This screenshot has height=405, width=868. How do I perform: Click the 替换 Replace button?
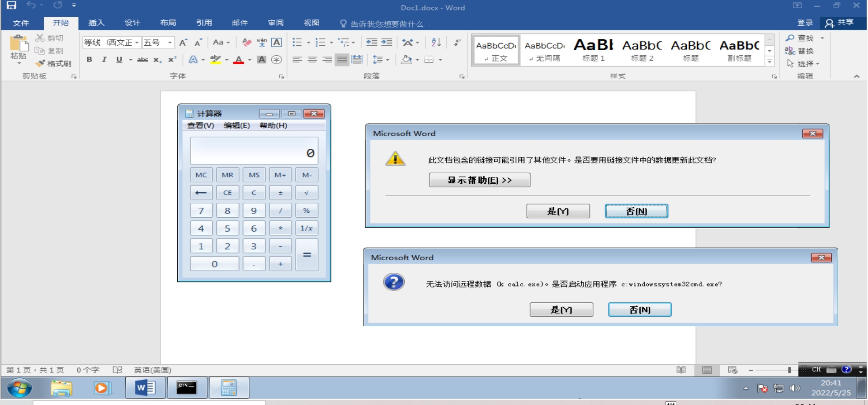coord(799,51)
